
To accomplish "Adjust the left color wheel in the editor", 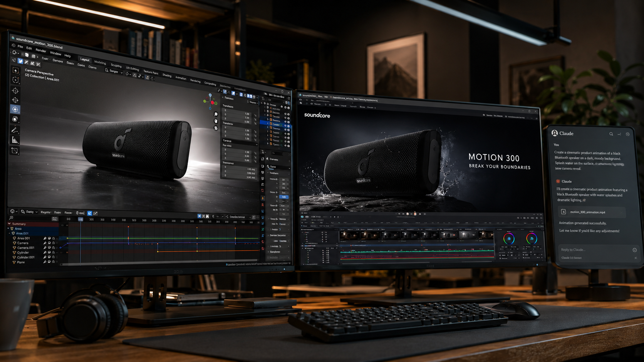I will tap(509, 239).
